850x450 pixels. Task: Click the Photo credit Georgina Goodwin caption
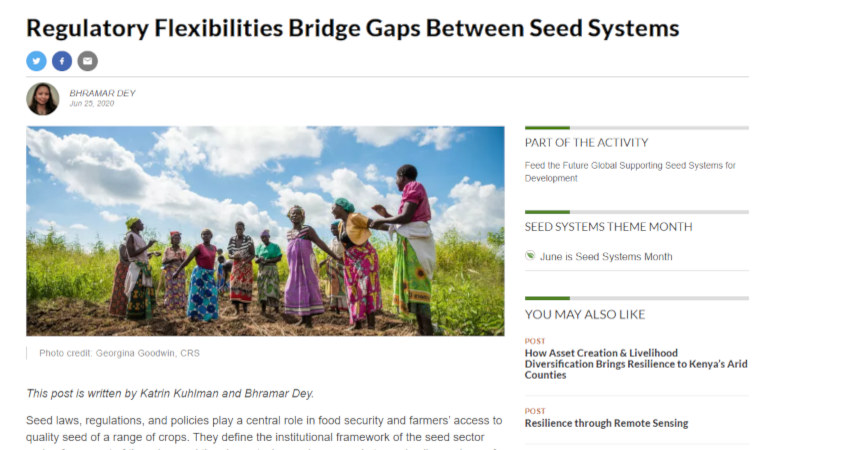point(119,353)
